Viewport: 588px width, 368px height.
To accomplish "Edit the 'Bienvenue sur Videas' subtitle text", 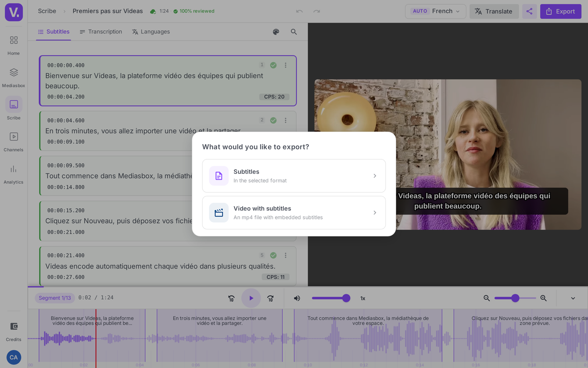I will 154,81.
